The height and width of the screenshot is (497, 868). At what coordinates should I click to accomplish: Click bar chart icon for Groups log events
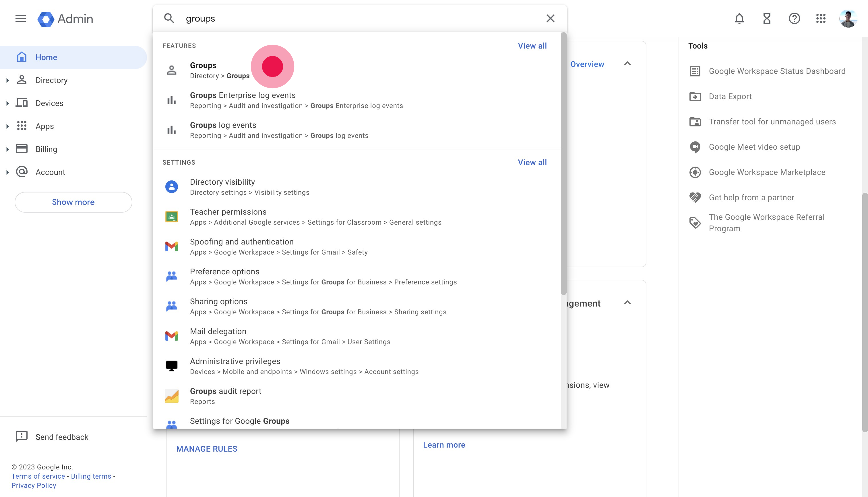[172, 130]
